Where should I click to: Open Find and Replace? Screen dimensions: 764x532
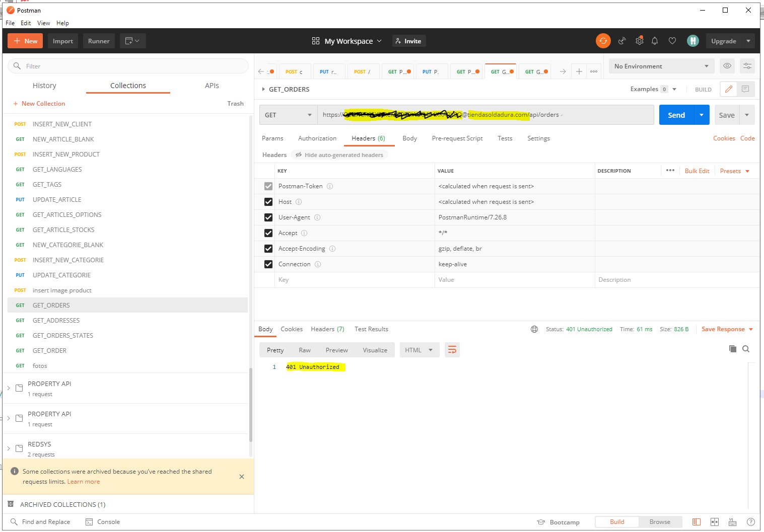[x=40, y=522]
